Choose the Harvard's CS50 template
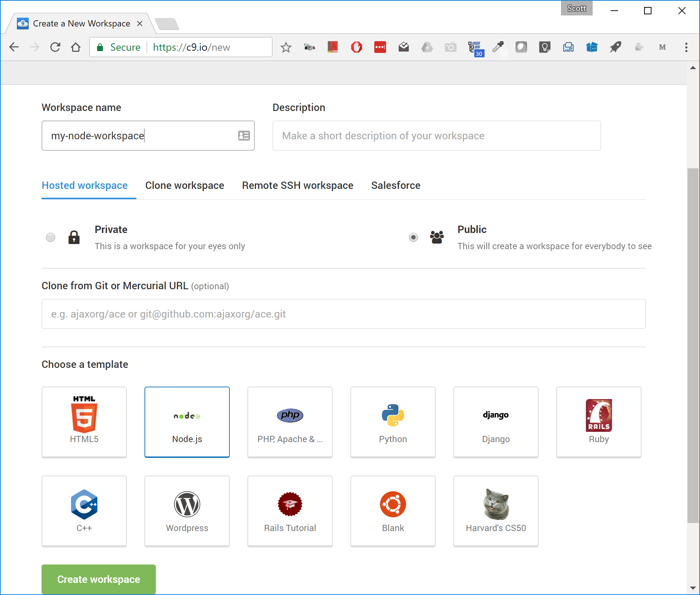Screen dimensions: 700x595 click(x=496, y=511)
